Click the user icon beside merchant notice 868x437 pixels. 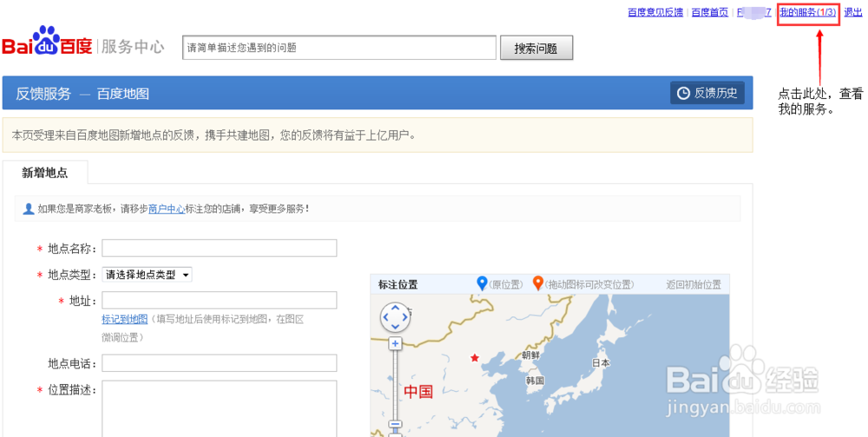tap(29, 209)
